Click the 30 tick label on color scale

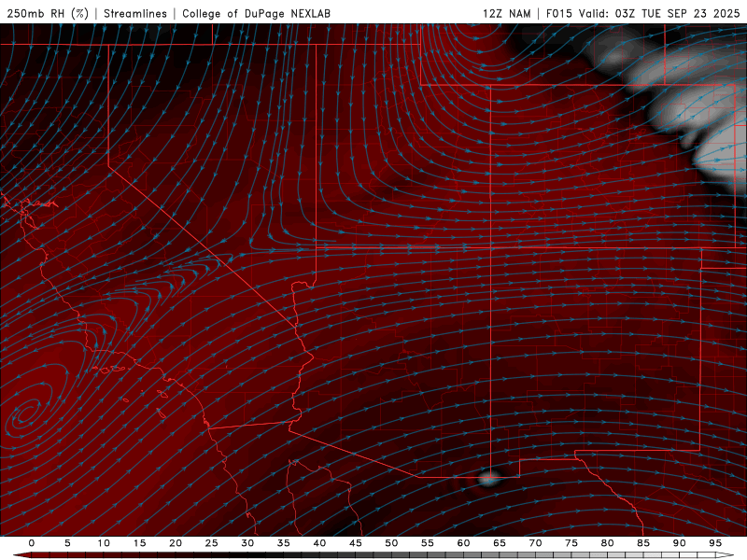247,543
